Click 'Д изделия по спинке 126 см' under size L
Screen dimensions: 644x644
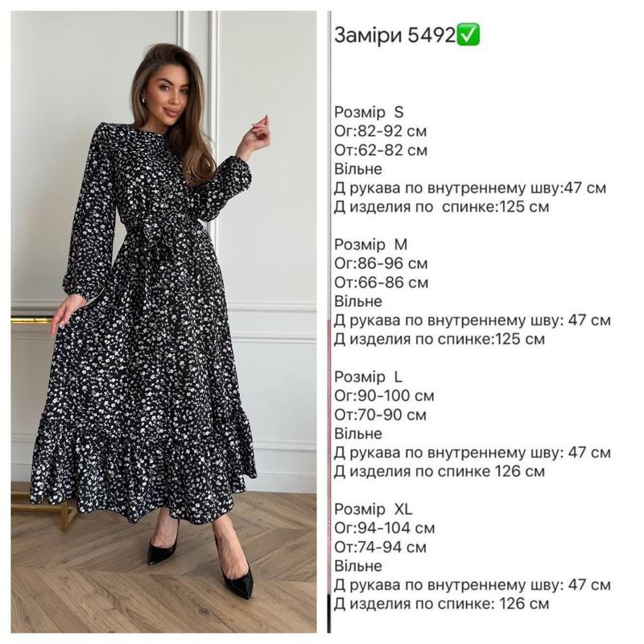[440, 472]
